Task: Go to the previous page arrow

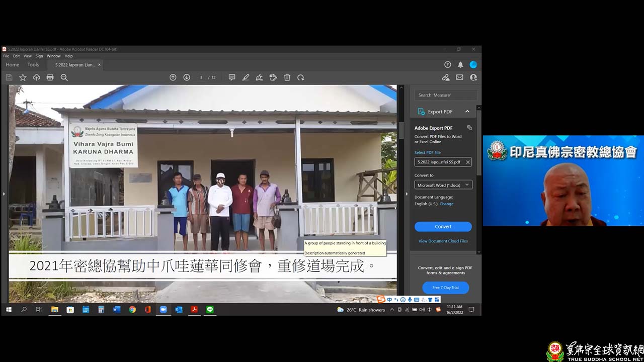Action: [173, 77]
